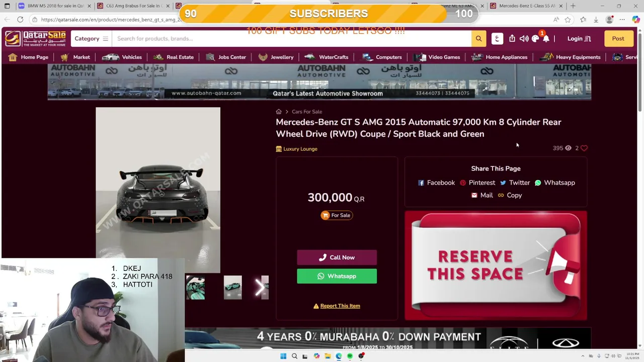Open File Explorer from taskbar

pos(328,356)
